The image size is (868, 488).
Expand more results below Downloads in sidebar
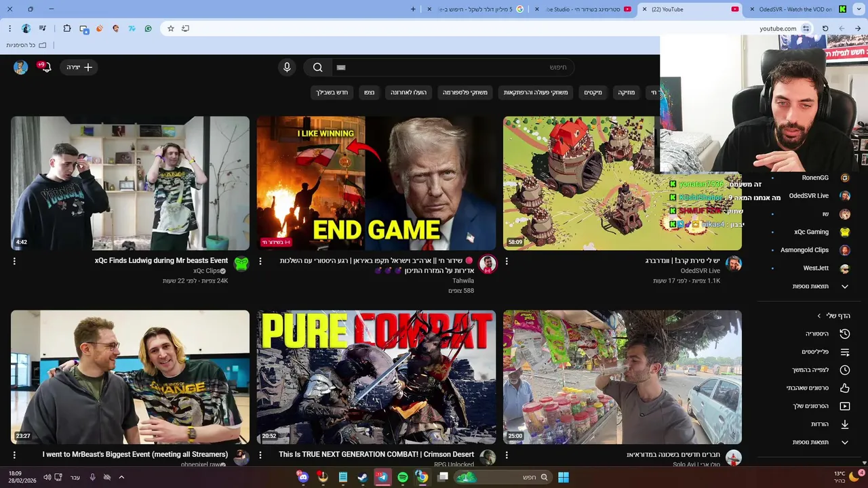coord(810,443)
